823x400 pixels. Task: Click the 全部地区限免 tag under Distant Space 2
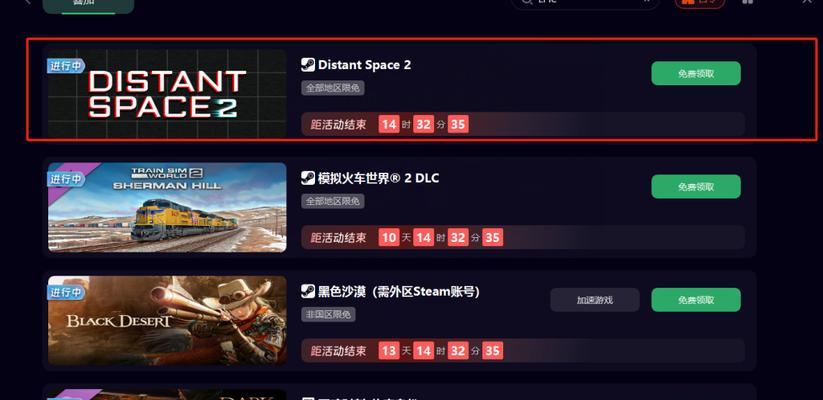click(x=333, y=88)
